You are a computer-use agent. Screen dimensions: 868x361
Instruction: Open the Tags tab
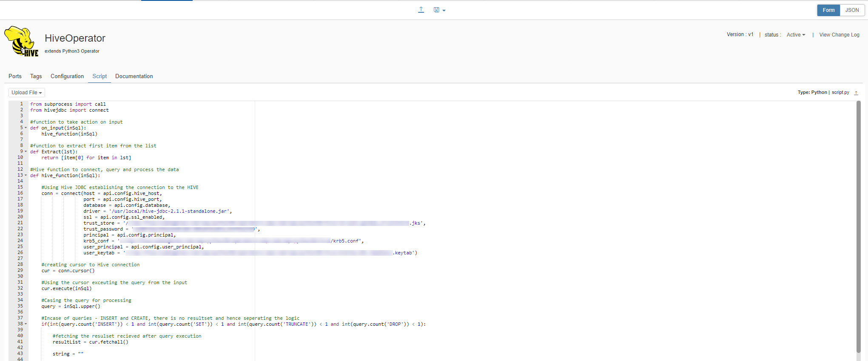(x=36, y=76)
